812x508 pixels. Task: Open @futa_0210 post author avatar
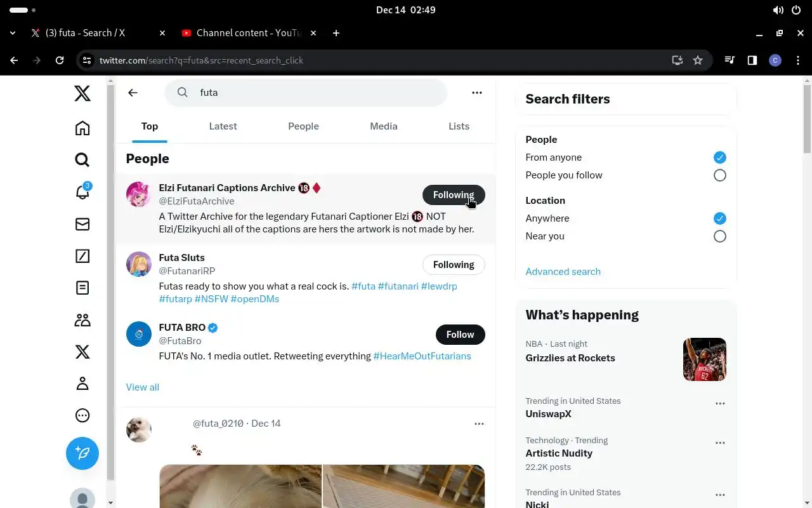[x=139, y=430]
